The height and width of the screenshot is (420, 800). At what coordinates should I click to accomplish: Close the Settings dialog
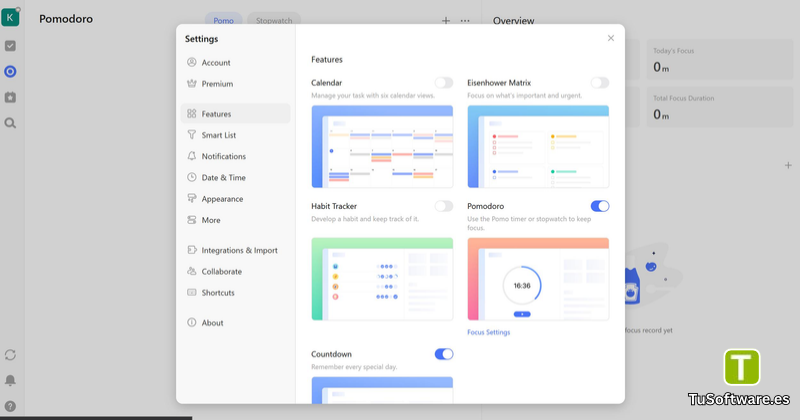611,38
